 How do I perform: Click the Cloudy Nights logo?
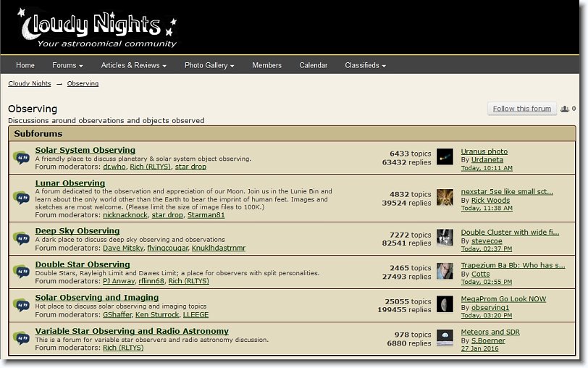click(98, 29)
